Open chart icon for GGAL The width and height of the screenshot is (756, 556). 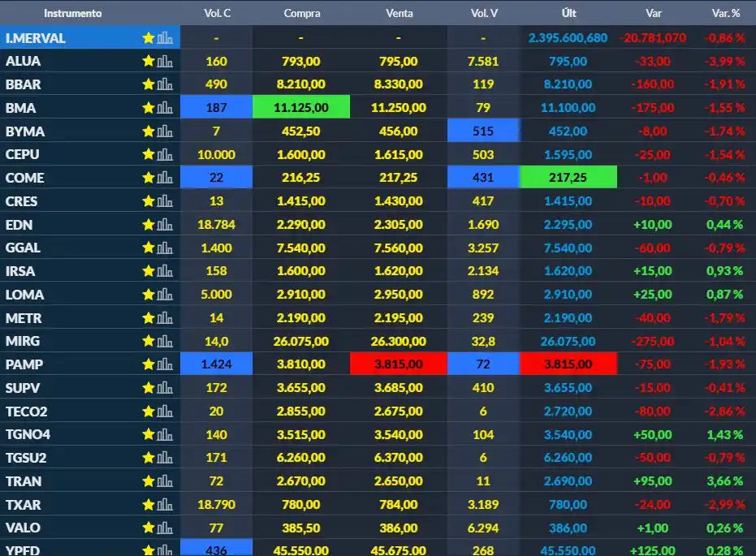(165, 248)
